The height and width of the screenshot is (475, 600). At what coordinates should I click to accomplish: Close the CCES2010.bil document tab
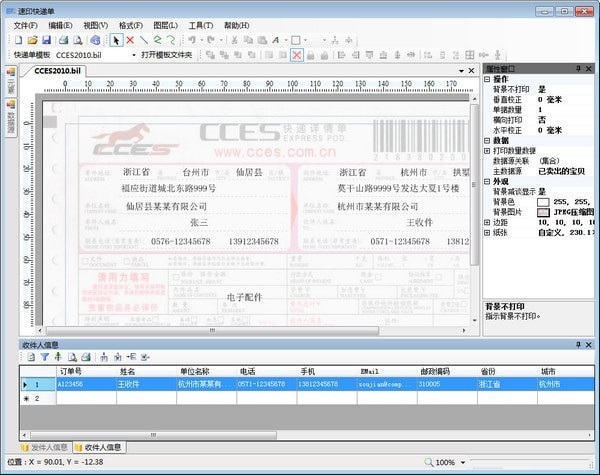[x=471, y=71]
